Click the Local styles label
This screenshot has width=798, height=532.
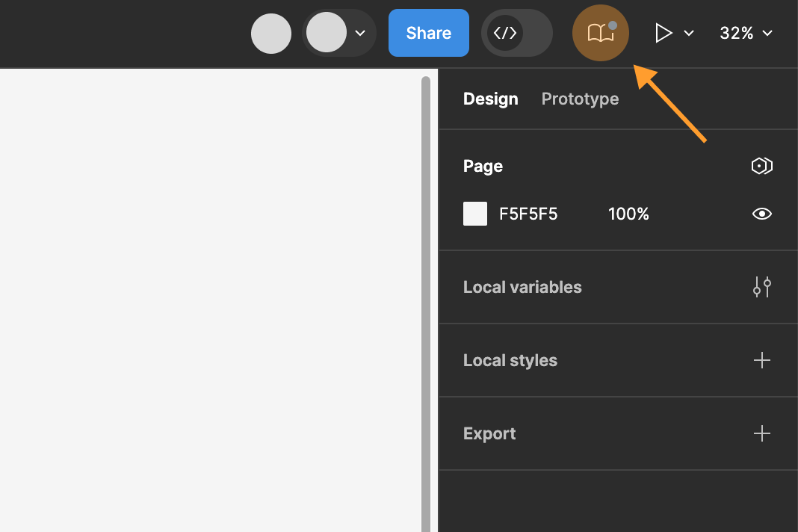[x=510, y=360]
